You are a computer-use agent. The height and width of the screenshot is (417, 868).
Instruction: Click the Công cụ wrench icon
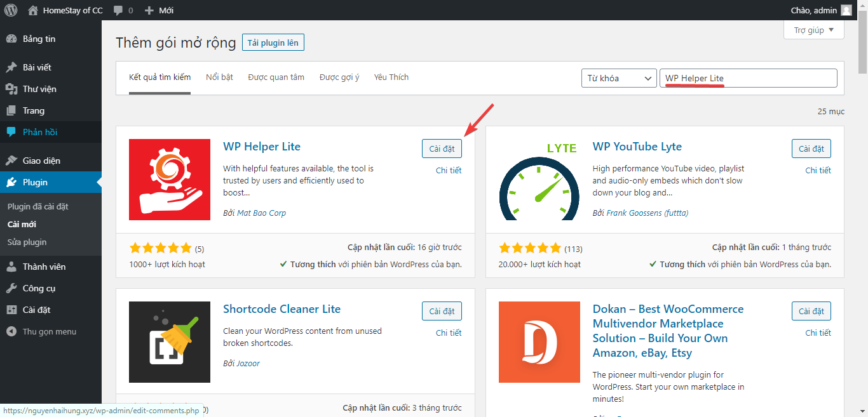[x=11, y=288]
